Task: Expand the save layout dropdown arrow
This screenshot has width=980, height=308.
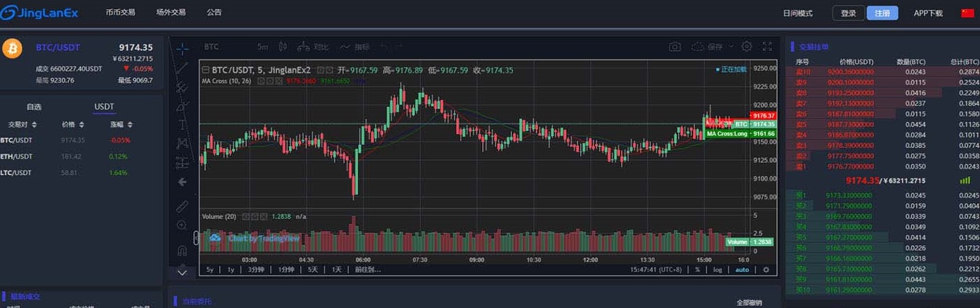Action: click(x=731, y=47)
